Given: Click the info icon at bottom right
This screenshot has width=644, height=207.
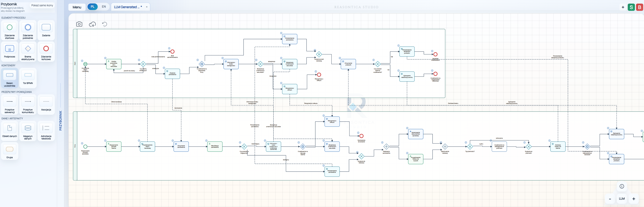Looking at the screenshot, I should coord(622,186).
